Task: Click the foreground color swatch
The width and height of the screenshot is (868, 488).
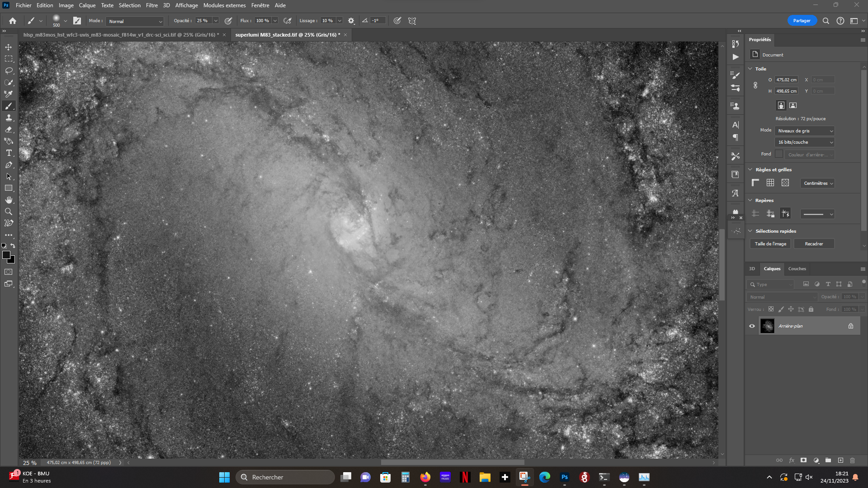Action: click(x=6, y=255)
